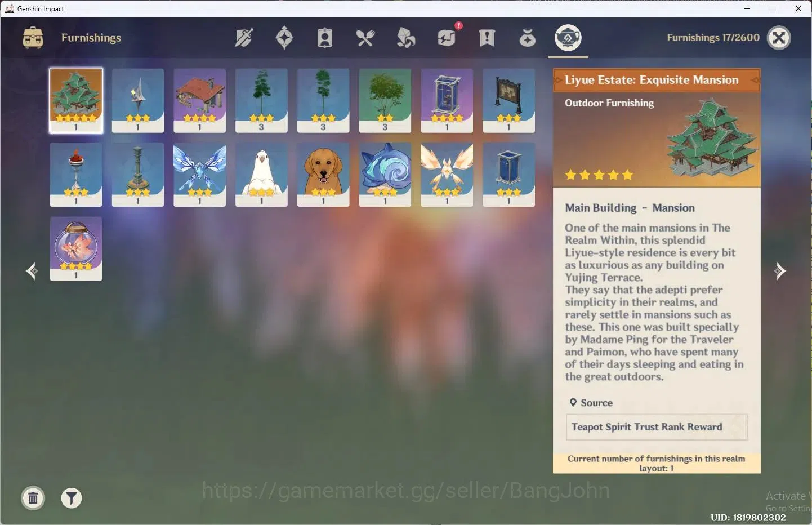Screen dimensions: 812x525
Task: Click the Genshin Impact title bar icon
Action: click(x=10, y=8)
